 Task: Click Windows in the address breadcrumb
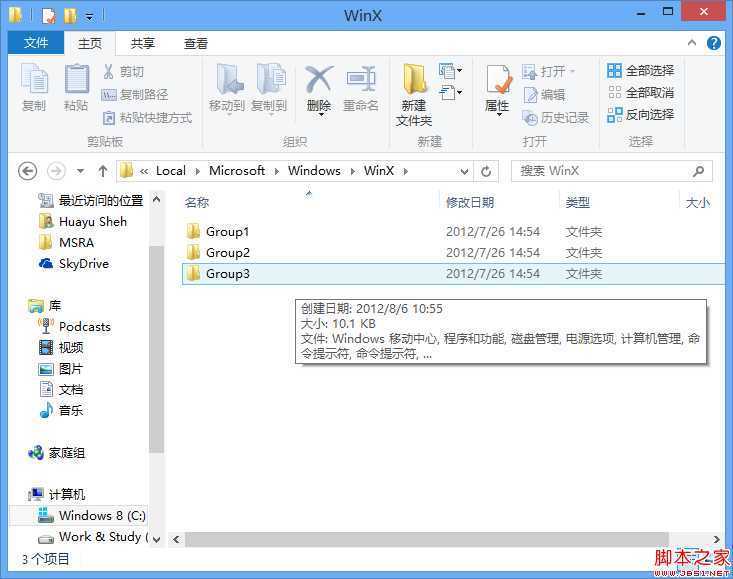pos(314,171)
